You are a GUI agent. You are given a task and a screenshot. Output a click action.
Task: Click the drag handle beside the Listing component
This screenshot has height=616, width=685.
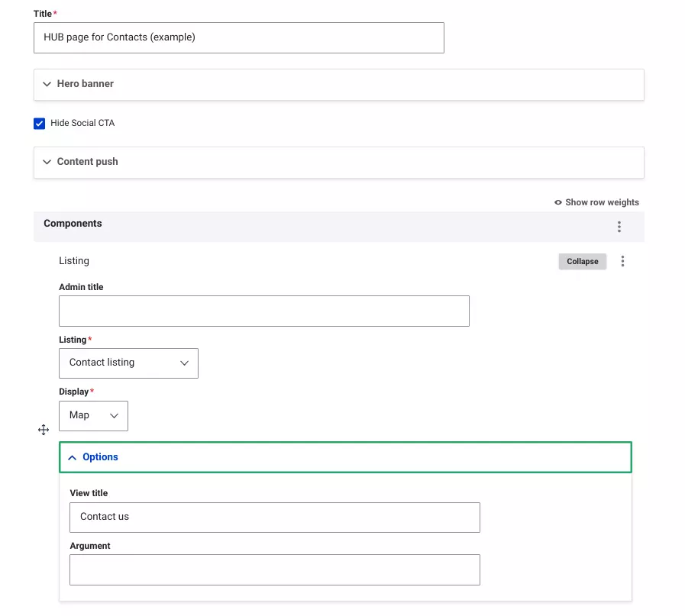[44, 430]
